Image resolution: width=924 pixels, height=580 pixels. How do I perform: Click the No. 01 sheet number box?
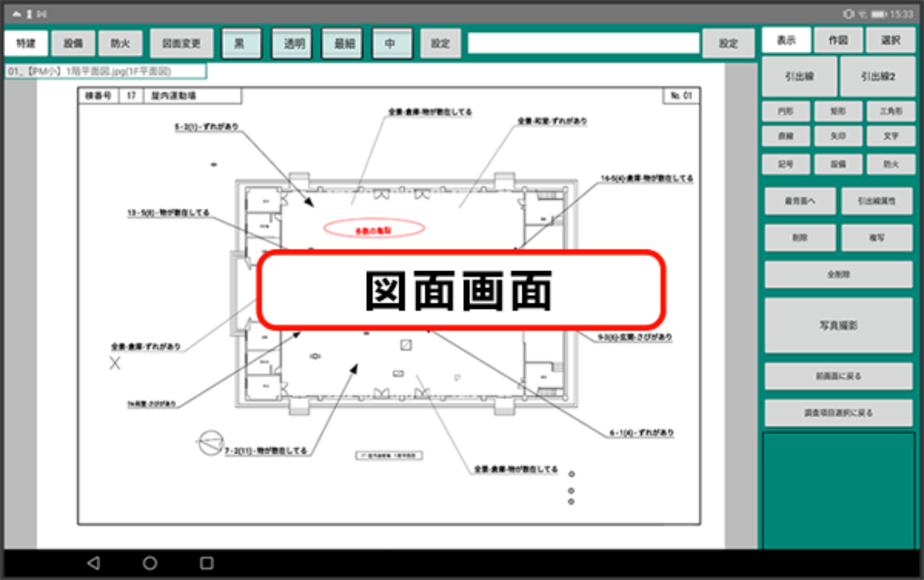pos(681,95)
